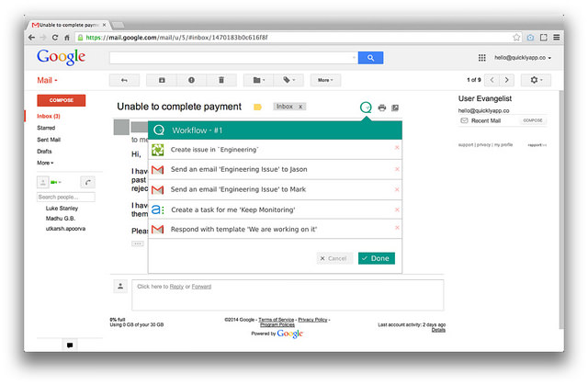The height and width of the screenshot is (385, 588).
Task: Click the Details link for account activity
Action: tap(438, 330)
